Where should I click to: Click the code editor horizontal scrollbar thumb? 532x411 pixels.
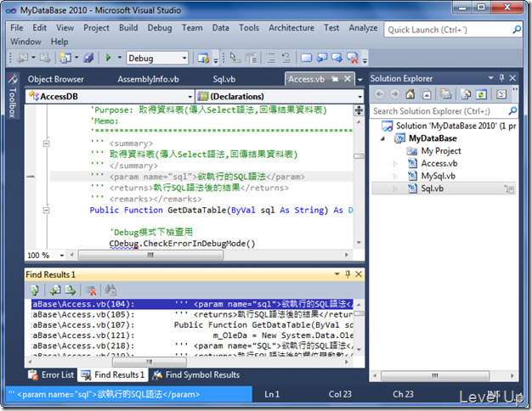coord(150,255)
